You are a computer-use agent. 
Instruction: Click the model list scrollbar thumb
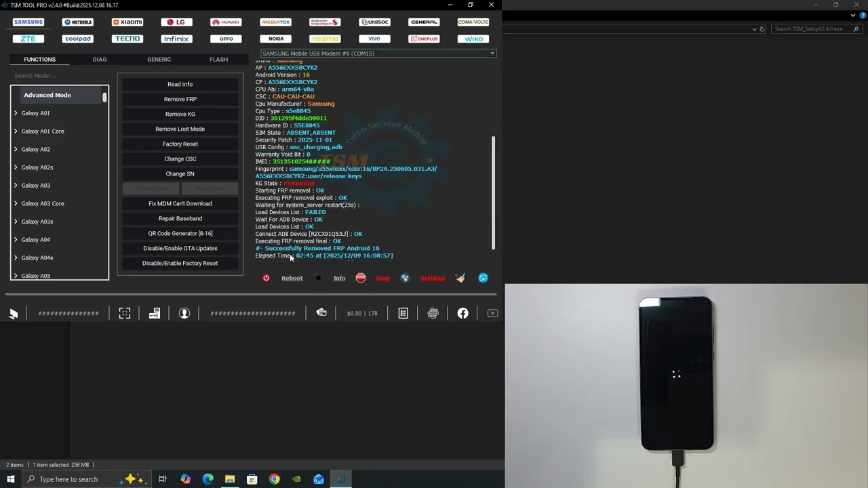pyautogui.click(x=104, y=98)
